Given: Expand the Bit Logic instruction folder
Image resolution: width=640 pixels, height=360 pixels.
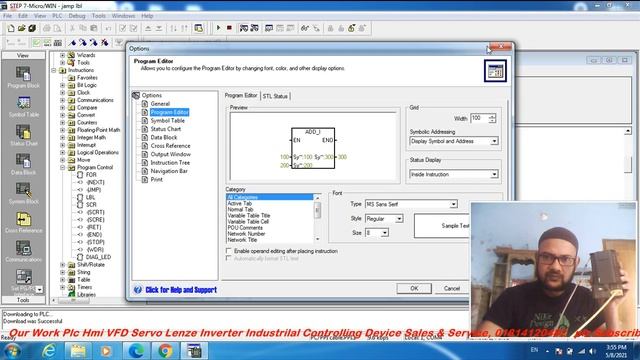Looking at the screenshot, I should coord(62,85).
